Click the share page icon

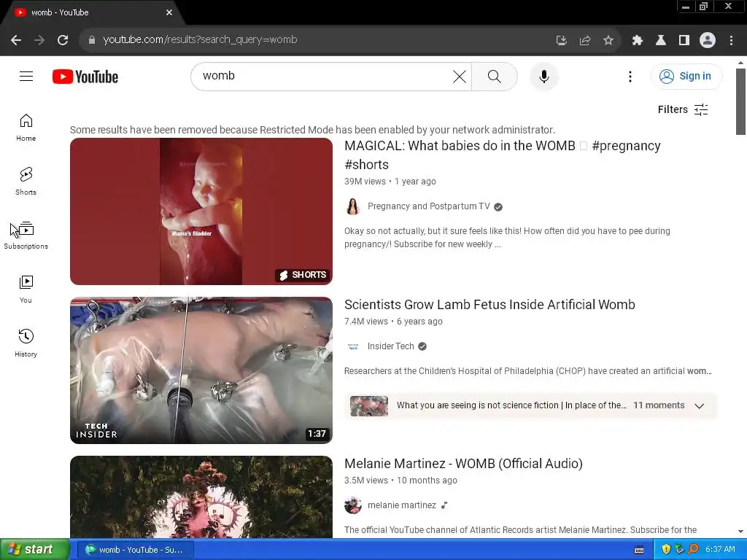coord(585,41)
